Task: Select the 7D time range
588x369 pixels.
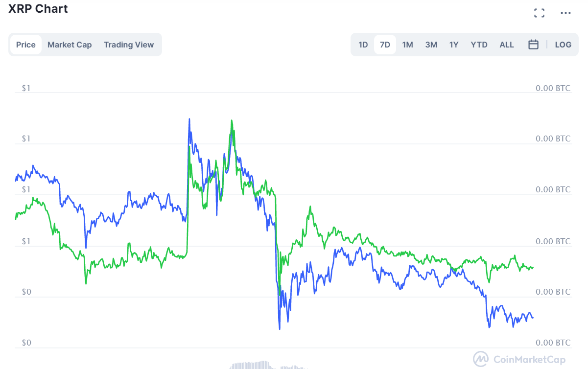Action: [385, 45]
